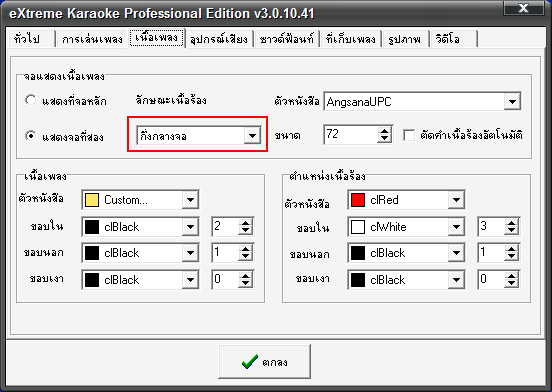Decrease lyric ขอบเงา value 0
This screenshot has height=392, width=552.
click(x=245, y=284)
